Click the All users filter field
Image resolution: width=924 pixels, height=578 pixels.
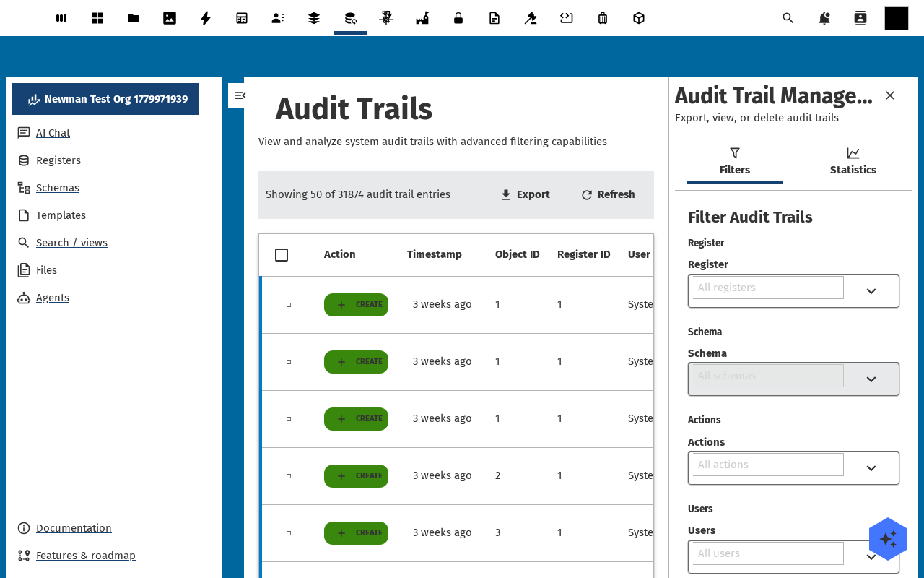[768, 553]
